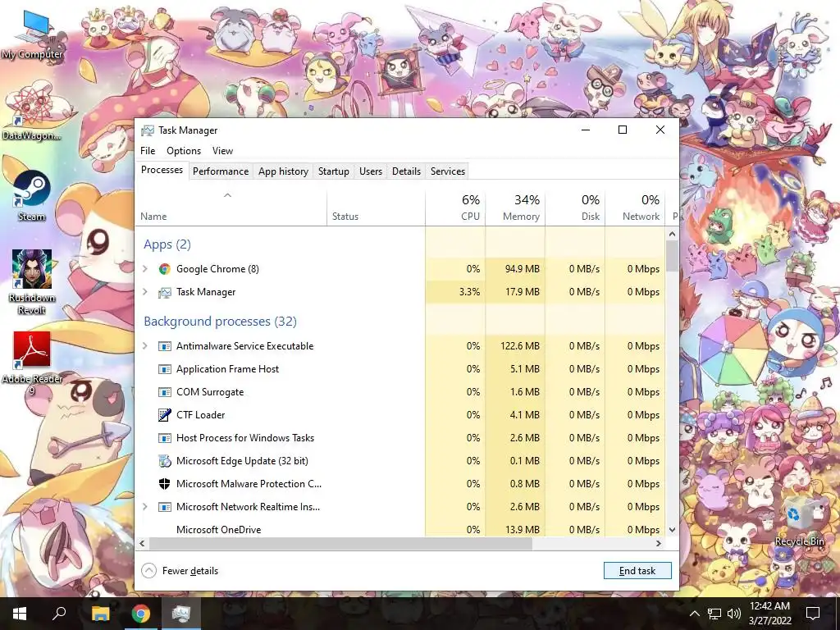
Task: Click the End task button
Action: coord(637,571)
